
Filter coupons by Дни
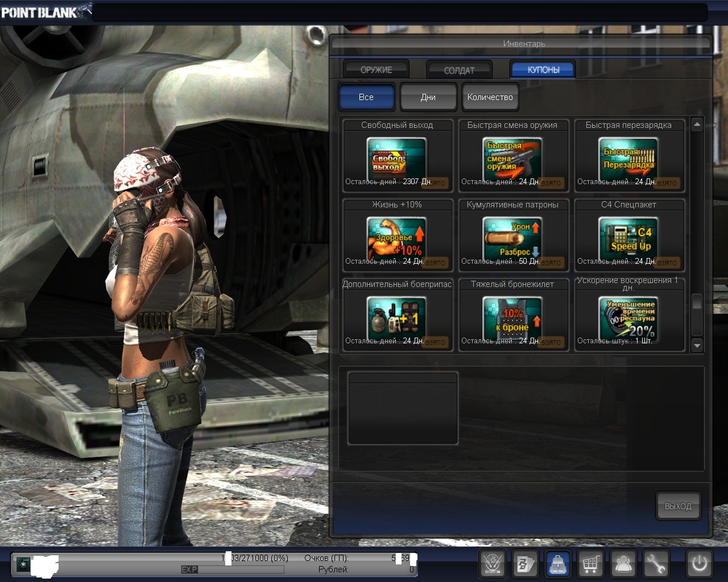click(x=428, y=97)
